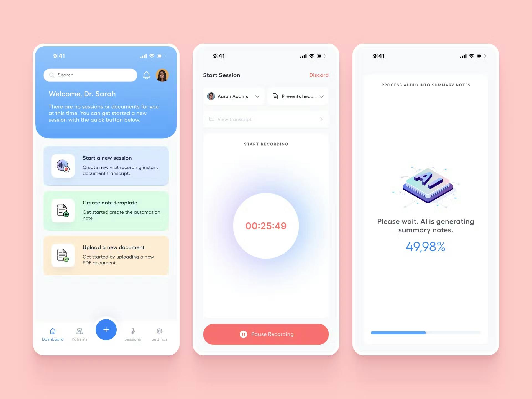Click the Discard button to cancel session

coord(319,75)
